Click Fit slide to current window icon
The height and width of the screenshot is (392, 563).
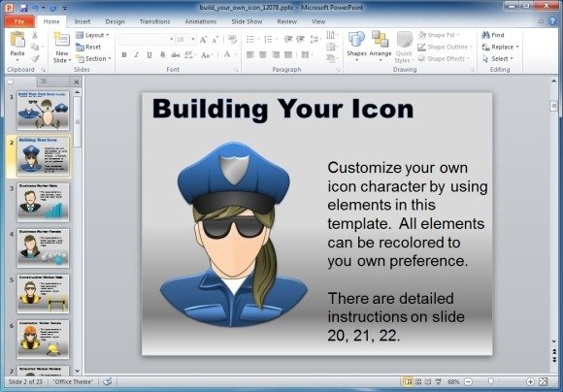pos(544,381)
